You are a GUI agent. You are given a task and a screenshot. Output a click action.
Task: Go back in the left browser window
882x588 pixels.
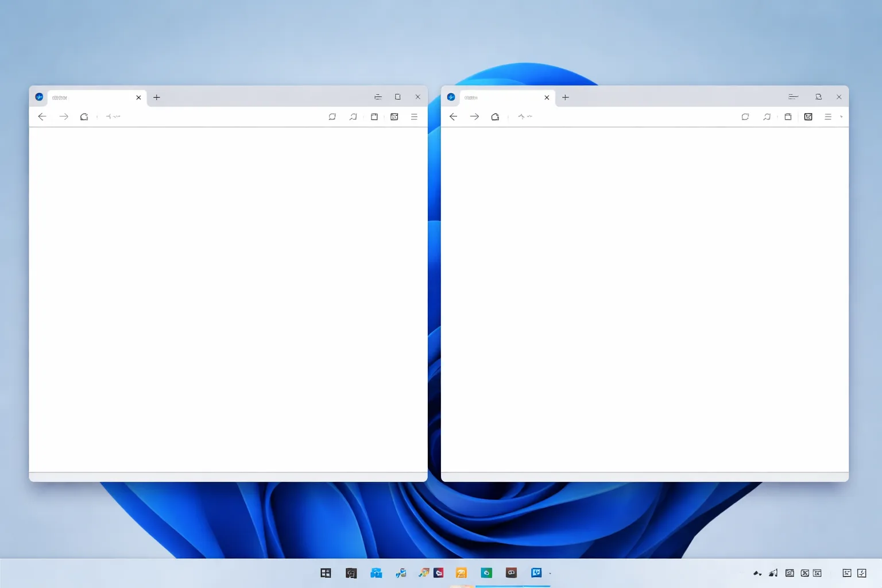(x=42, y=117)
